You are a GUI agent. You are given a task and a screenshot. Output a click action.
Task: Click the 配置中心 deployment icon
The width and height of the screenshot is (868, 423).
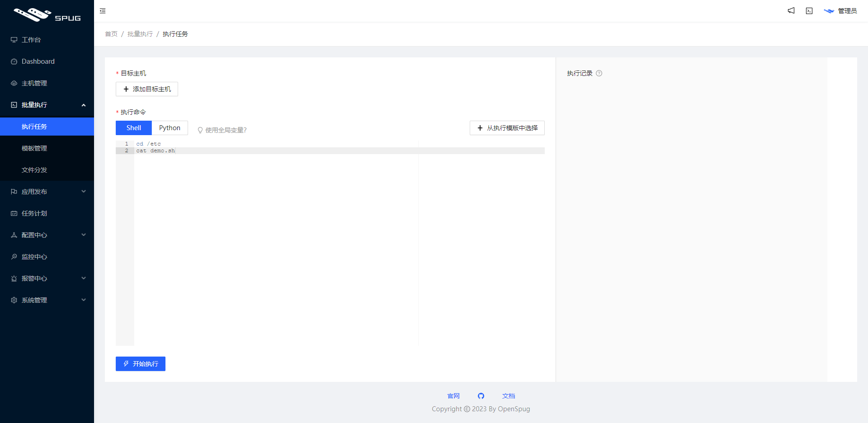14,235
